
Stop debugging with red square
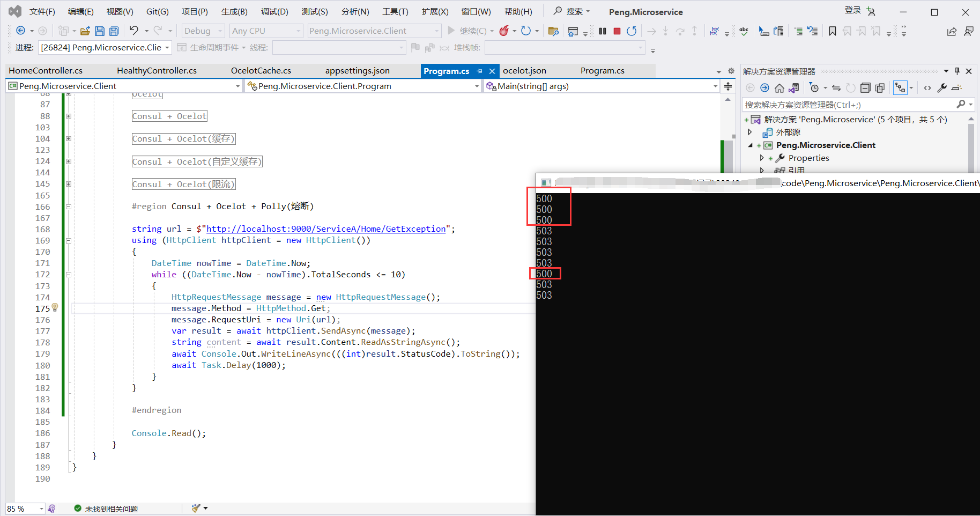(617, 31)
